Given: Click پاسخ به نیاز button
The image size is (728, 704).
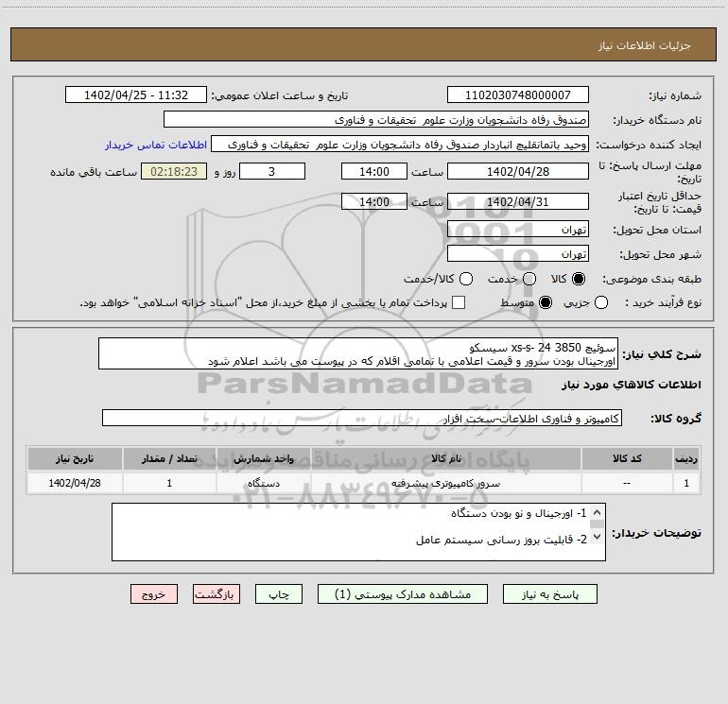Looking at the screenshot, I should coord(549,594).
